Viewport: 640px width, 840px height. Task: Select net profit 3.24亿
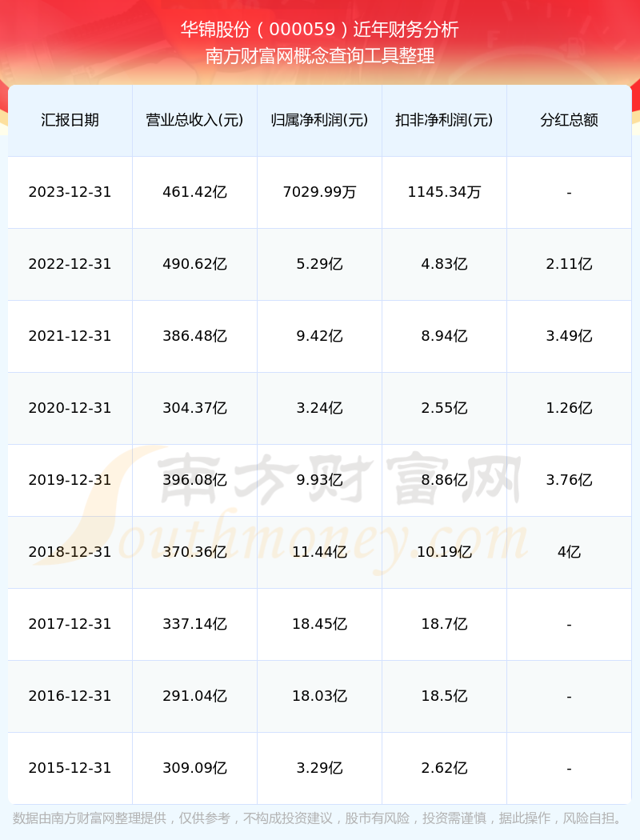pos(320,408)
